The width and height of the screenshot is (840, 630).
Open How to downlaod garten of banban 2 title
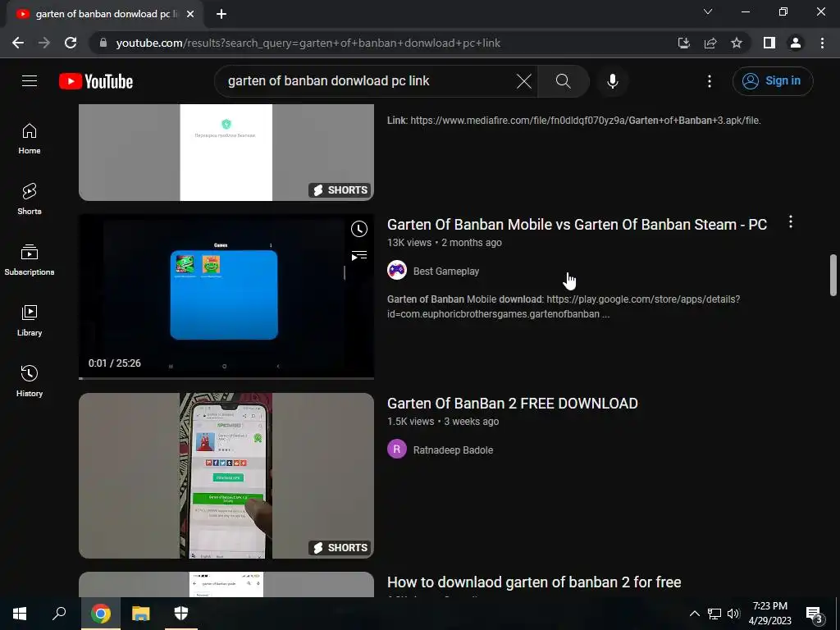click(534, 582)
